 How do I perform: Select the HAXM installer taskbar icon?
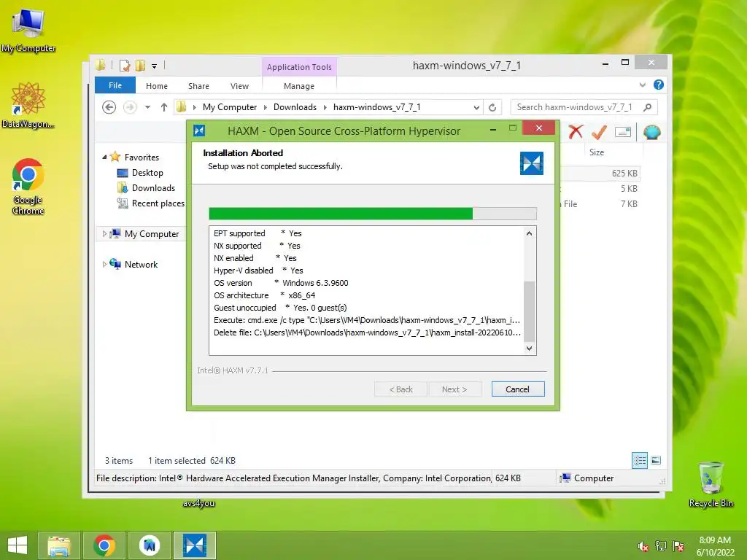click(x=195, y=545)
